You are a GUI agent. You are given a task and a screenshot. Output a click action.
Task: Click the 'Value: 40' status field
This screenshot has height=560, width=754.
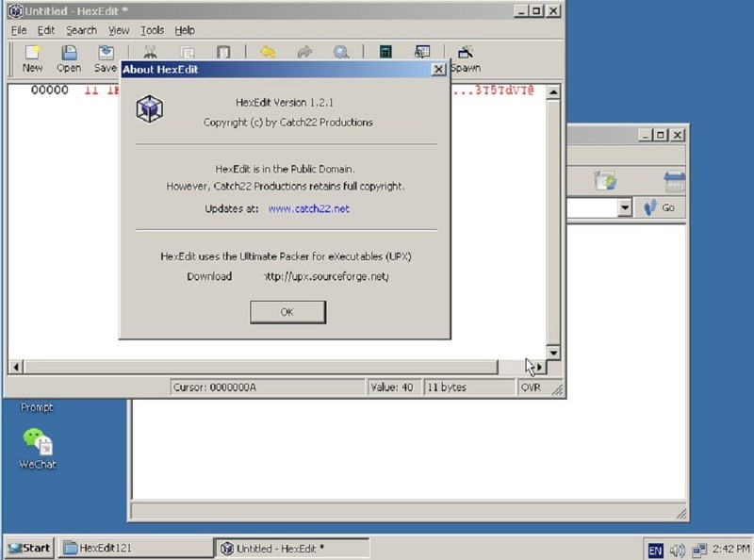click(394, 387)
